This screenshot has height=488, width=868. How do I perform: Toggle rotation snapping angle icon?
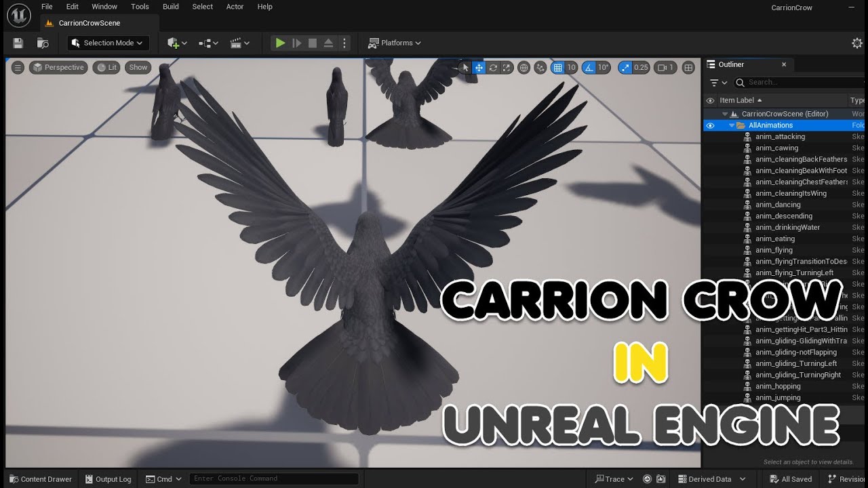(589, 67)
